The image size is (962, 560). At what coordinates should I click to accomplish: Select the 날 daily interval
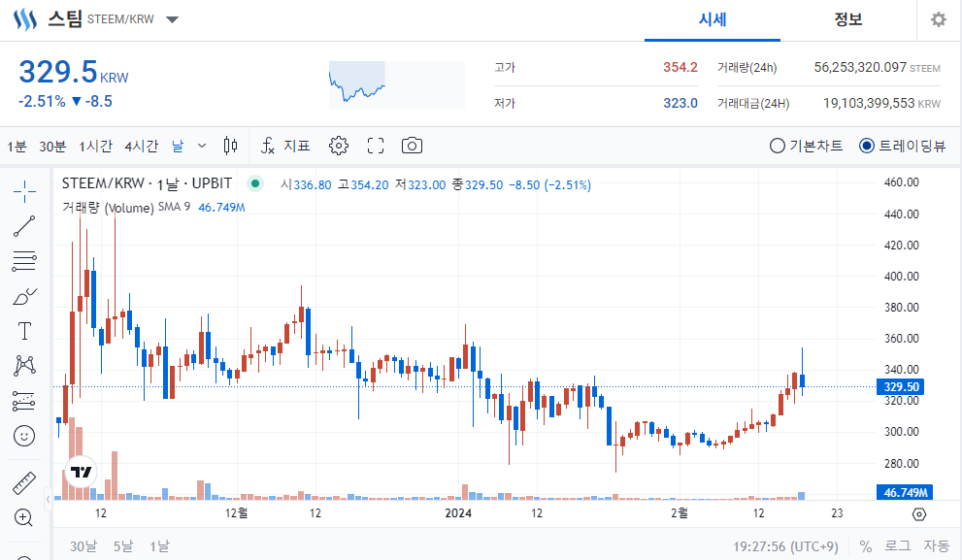178,146
